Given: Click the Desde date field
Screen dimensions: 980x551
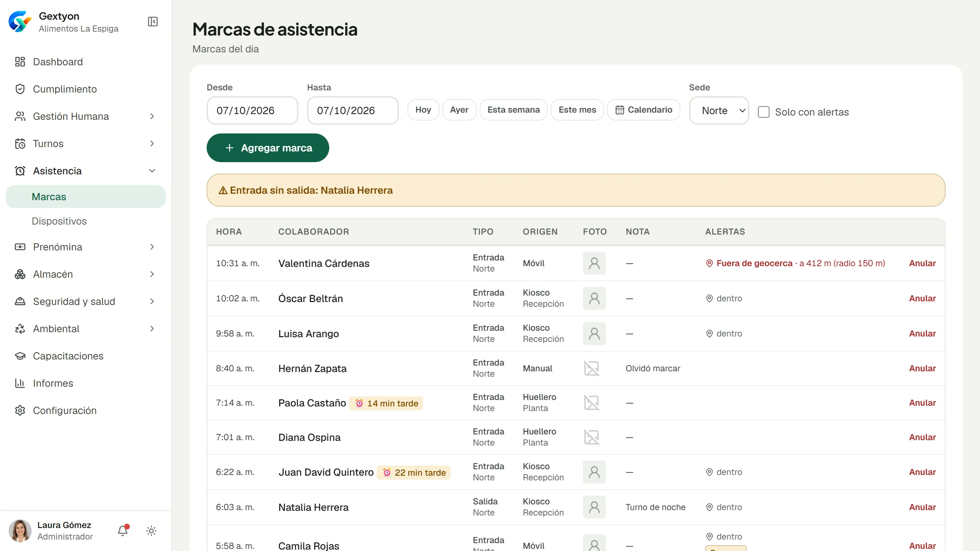Looking at the screenshot, I should [x=252, y=110].
